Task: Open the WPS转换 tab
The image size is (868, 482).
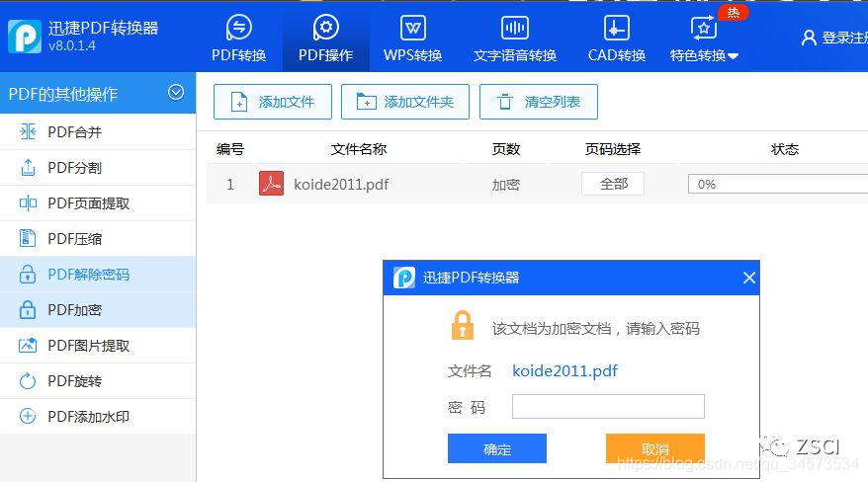Action: pyautogui.click(x=412, y=38)
